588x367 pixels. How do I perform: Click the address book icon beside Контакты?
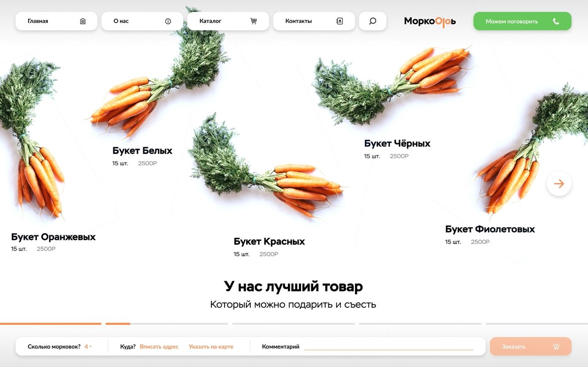339,21
